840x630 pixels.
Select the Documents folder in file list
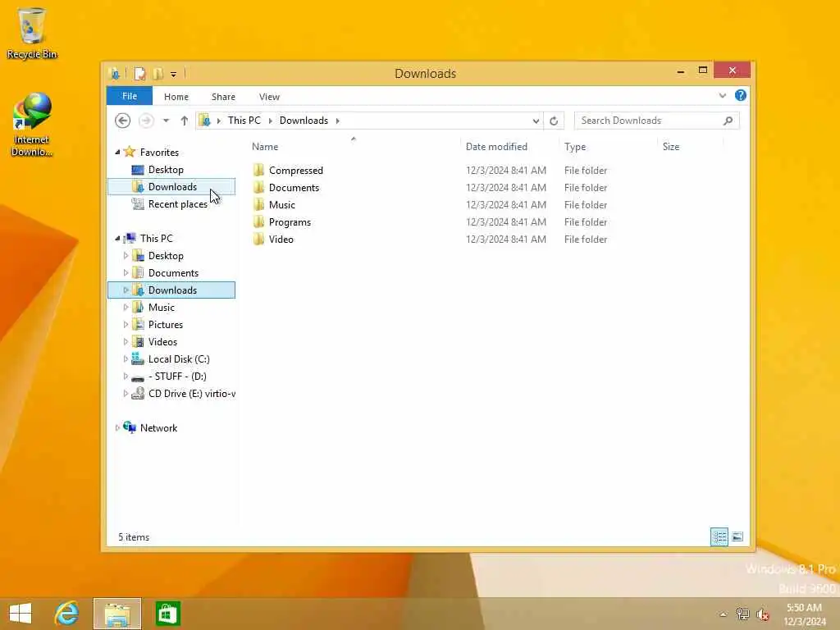[294, 188]
